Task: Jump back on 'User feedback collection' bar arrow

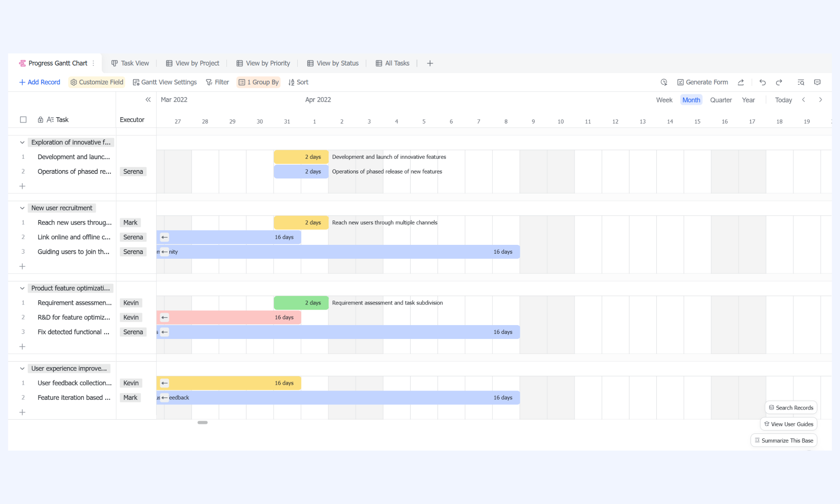Action: [165, 383]
